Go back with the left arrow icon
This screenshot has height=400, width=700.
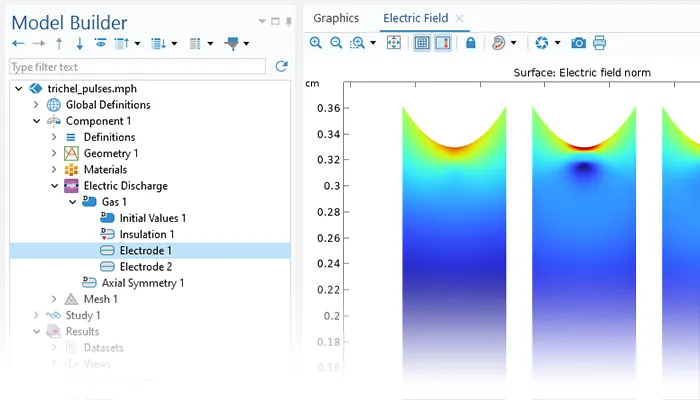click(18, 43)
